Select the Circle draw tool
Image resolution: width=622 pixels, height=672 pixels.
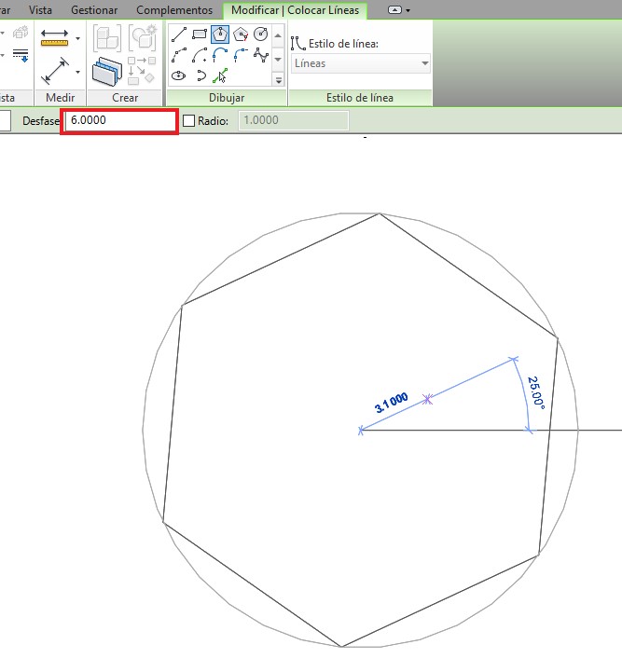(x=261, y=35)
